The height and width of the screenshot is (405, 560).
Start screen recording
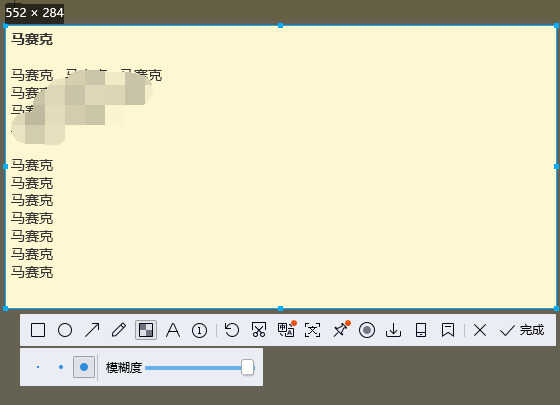pyautogui.click(x=367, y=330)
